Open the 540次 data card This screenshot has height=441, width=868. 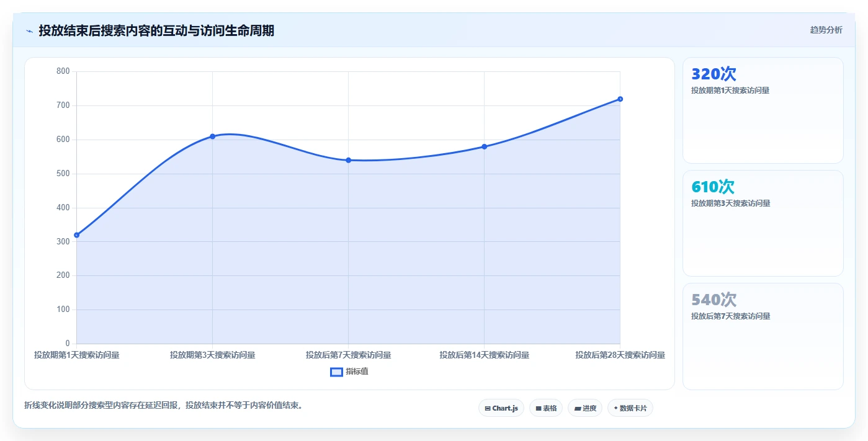pyautogui.click(x=763, y=336)
